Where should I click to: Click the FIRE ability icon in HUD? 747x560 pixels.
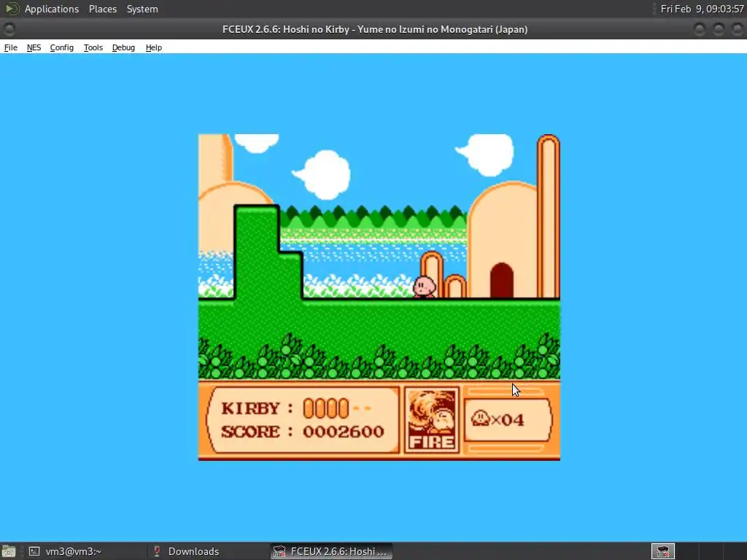[432, 419]
